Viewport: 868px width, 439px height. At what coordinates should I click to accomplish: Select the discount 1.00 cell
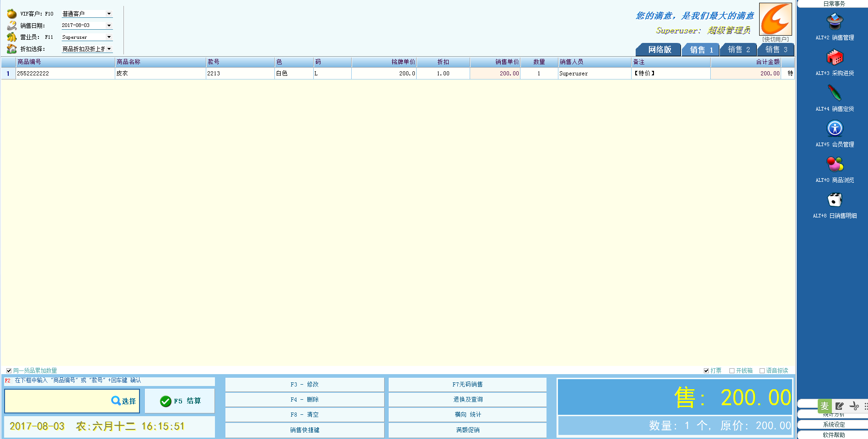(x=443, y=74)
